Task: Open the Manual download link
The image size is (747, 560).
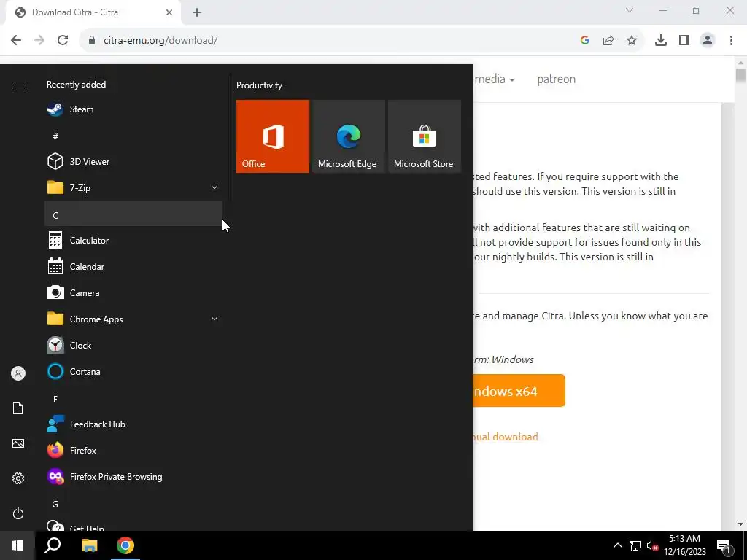Action: tap(506, 437)
